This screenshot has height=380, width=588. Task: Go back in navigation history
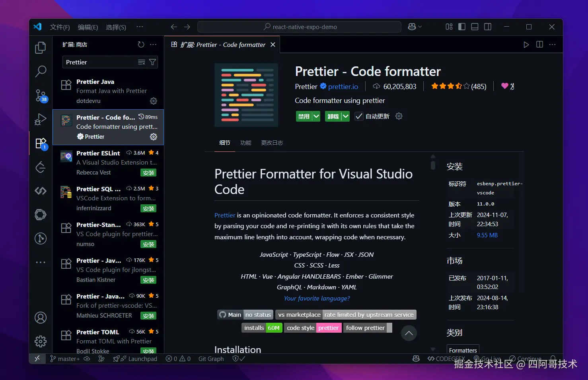coord(174,27)
